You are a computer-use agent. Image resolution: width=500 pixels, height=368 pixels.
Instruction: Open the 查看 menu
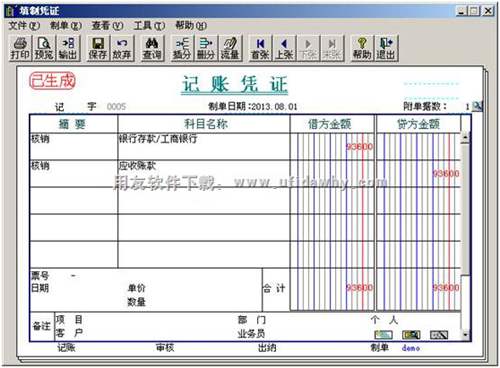(x=107, y=25)
